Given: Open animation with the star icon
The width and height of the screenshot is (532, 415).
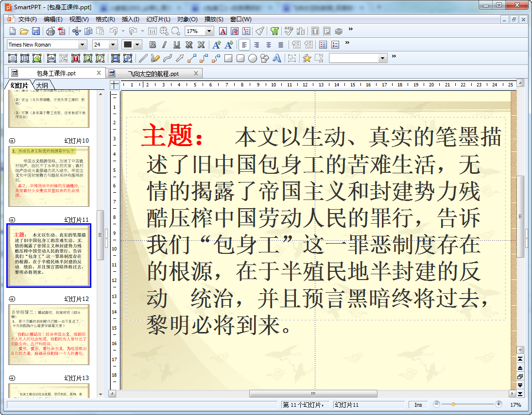Looking at the screenshot, I should click(307, 58).
